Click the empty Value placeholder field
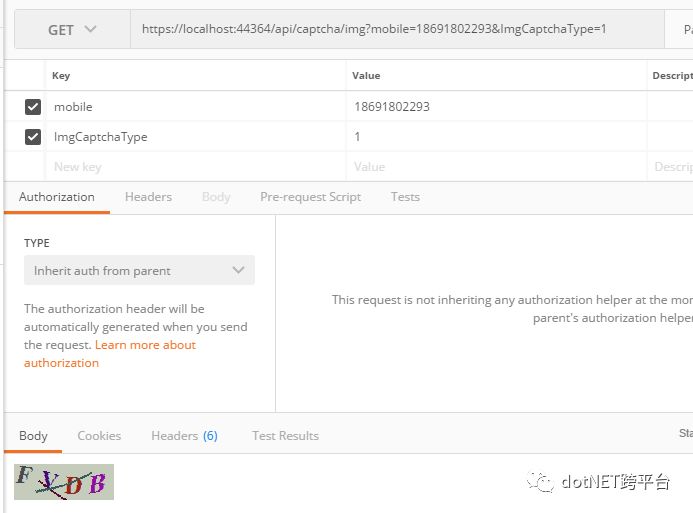 (496, 167)
